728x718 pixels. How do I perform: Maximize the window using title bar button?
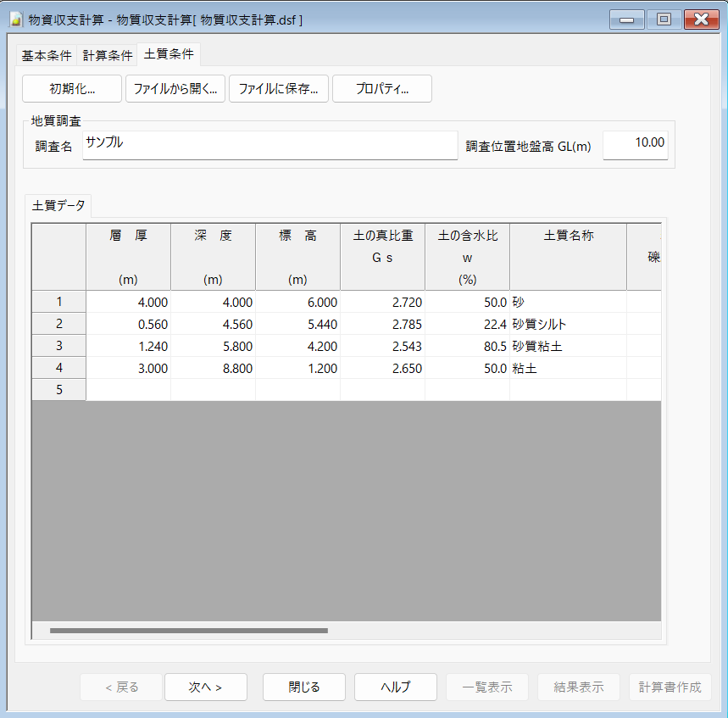coord(664,19)
